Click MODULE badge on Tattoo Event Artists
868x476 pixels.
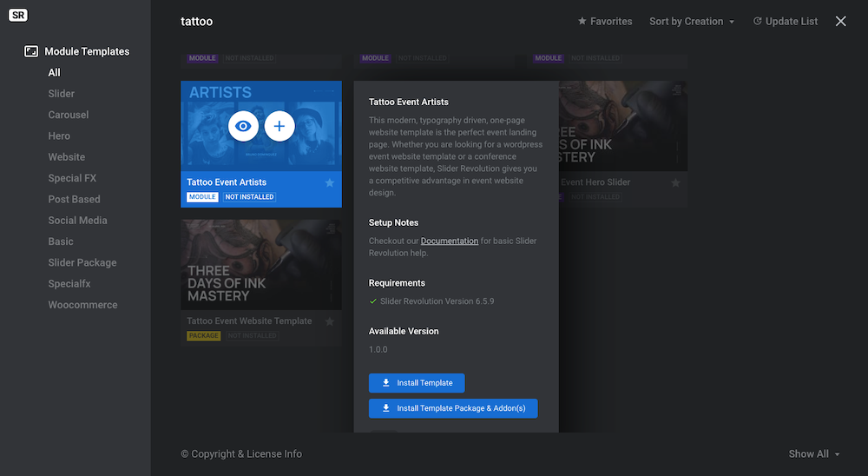[x=202, y=196]
